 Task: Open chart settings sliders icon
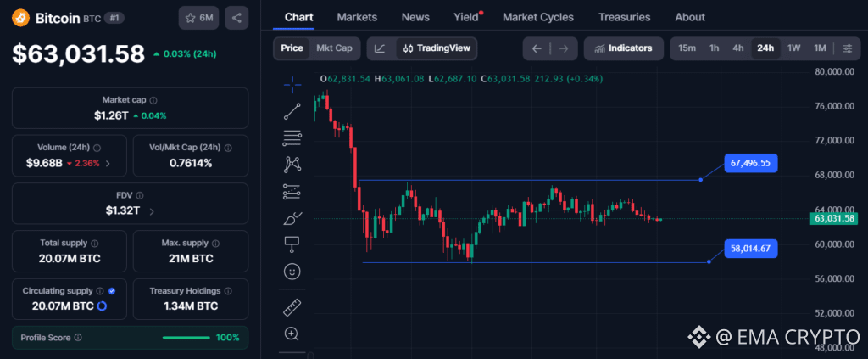(848, 48)
